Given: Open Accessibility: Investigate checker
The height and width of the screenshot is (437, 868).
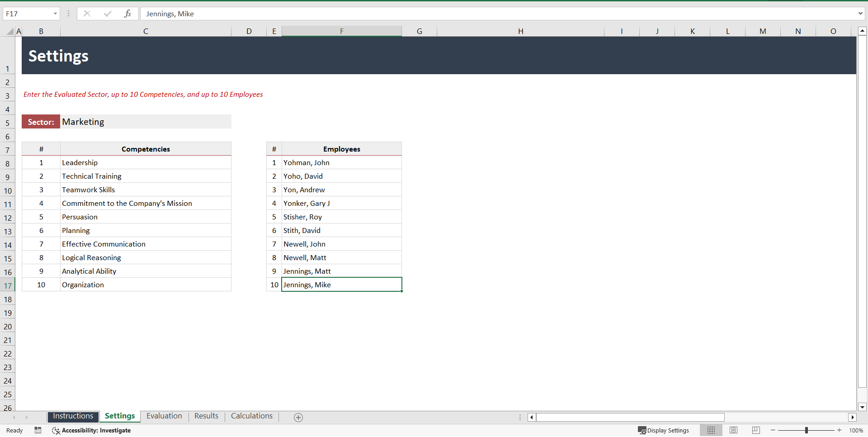Looking at the screenshot, I should click(91, 430).
